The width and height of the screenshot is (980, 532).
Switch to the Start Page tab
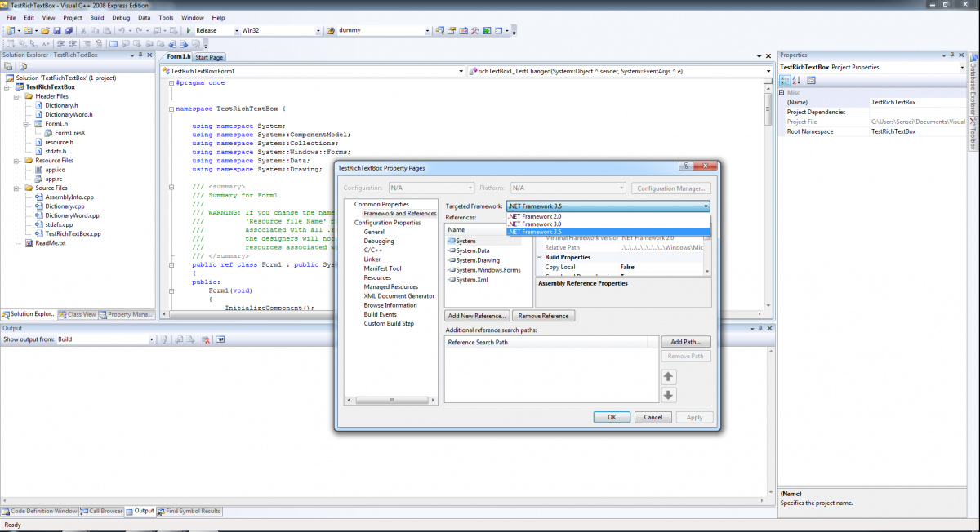[x=209, y=57]
